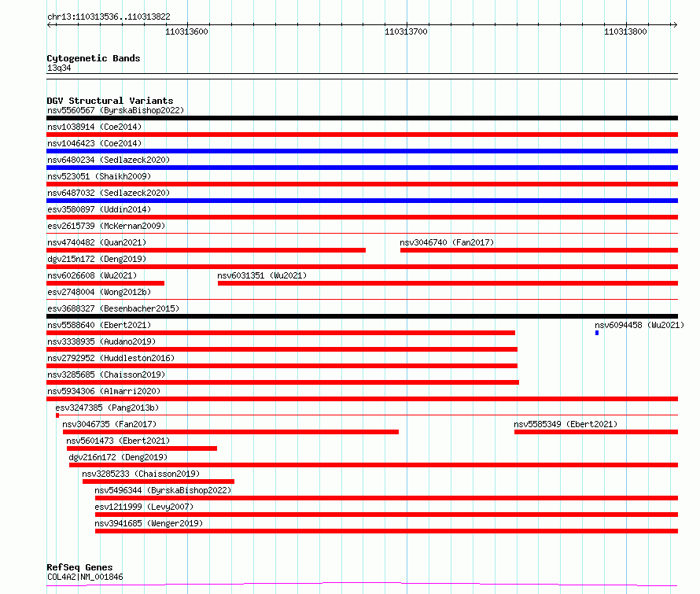
Task: Click the magenta COL4A2 gene line
Action: pyautogui.click(x=362, y=584)
